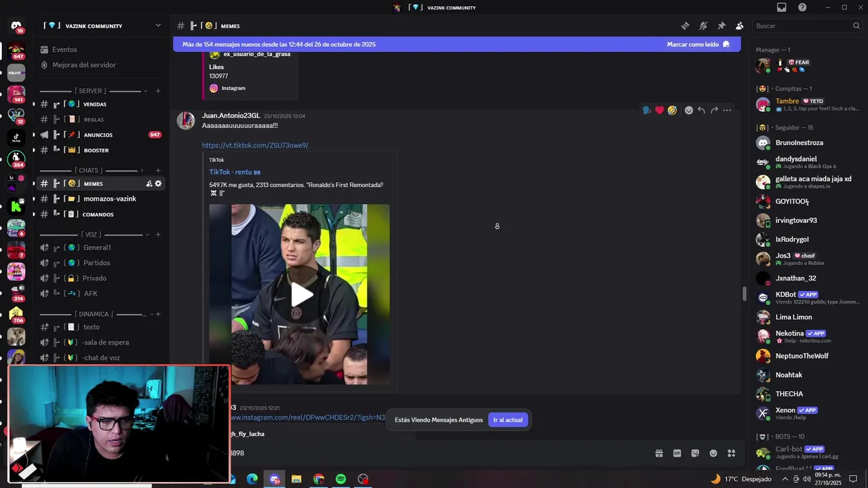Open Spotify from the taskbar
The width and height of the screenshot is (868, 488).
pos(340,479)
